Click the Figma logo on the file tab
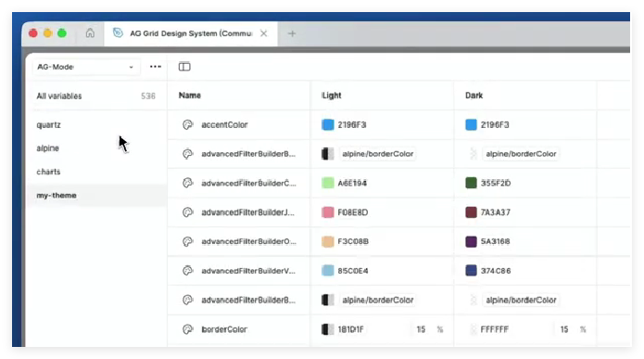This screenshot has width=644, height=359. (118, 32)
